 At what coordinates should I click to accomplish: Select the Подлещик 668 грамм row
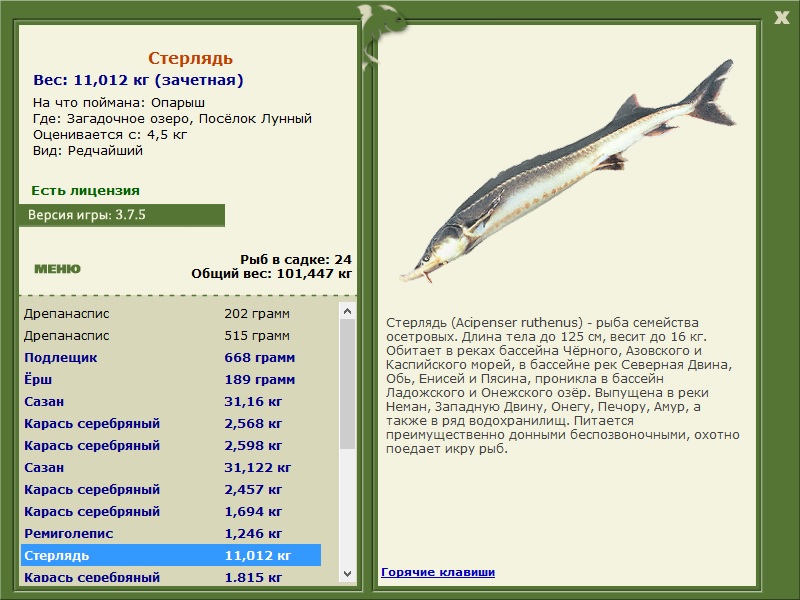(171, 357)
